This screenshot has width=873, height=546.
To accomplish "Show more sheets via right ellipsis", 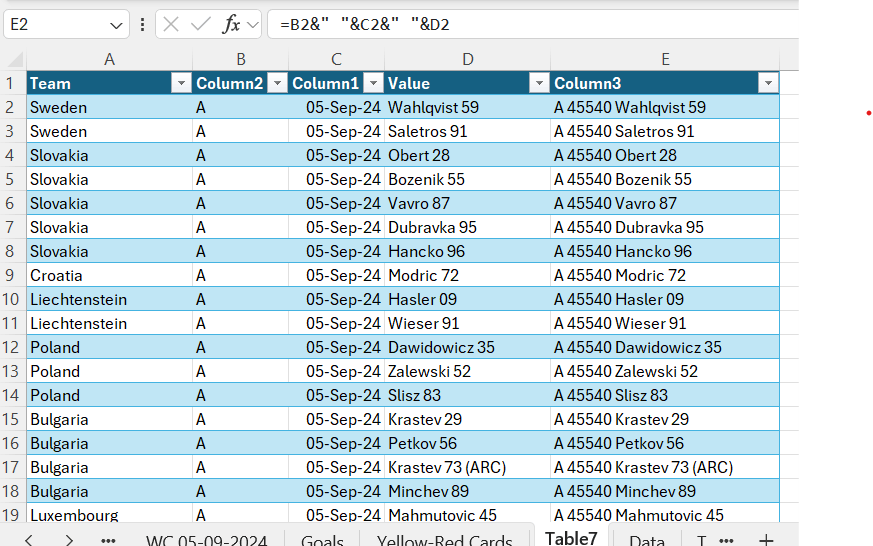I will point(726,540).
